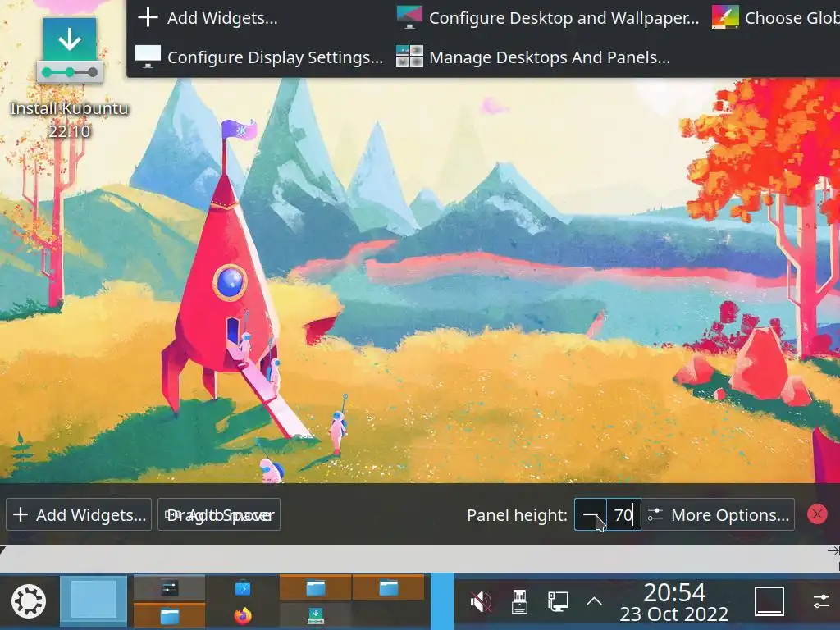Open the wired network tray icon
Screen dimensions: 840x630
pyautogui.click(x=558, y=601)
